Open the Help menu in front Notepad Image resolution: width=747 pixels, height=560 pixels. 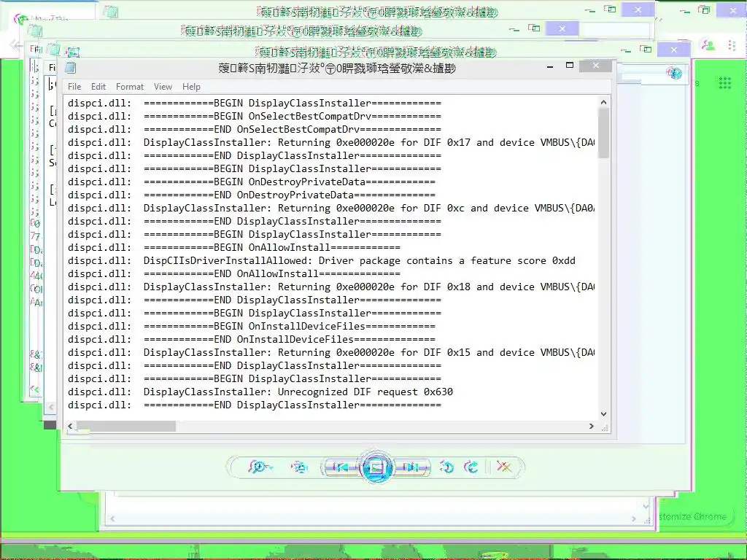(191, 87)
